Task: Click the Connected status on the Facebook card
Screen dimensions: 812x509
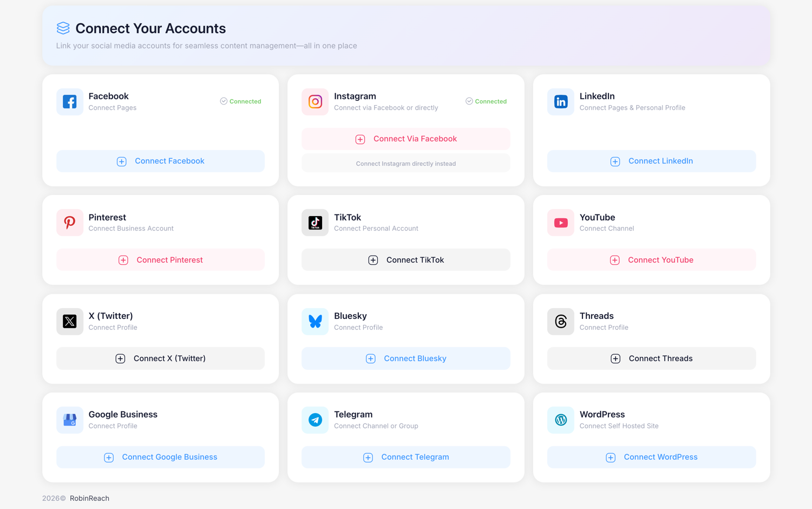Action: pos(241,101)
